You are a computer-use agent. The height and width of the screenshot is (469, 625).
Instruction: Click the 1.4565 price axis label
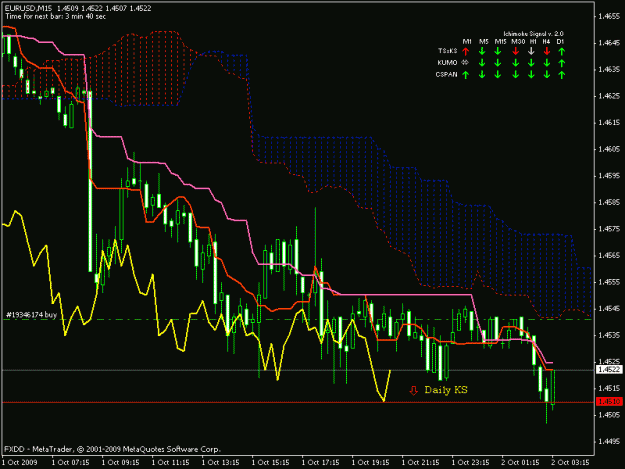click(610, 255)
